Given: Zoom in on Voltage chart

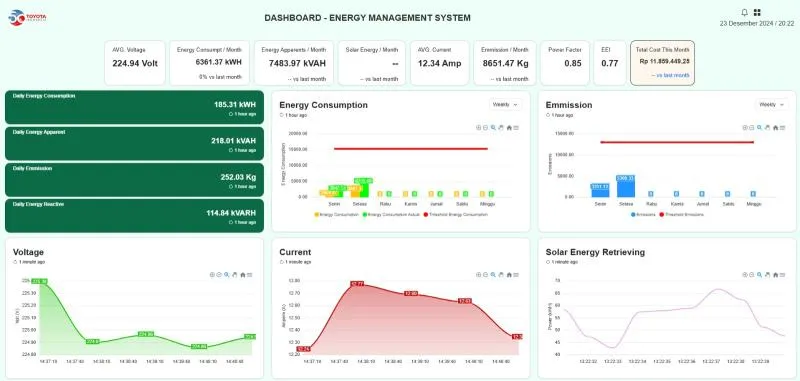Looking at the screenshot, I should [212, 274].
